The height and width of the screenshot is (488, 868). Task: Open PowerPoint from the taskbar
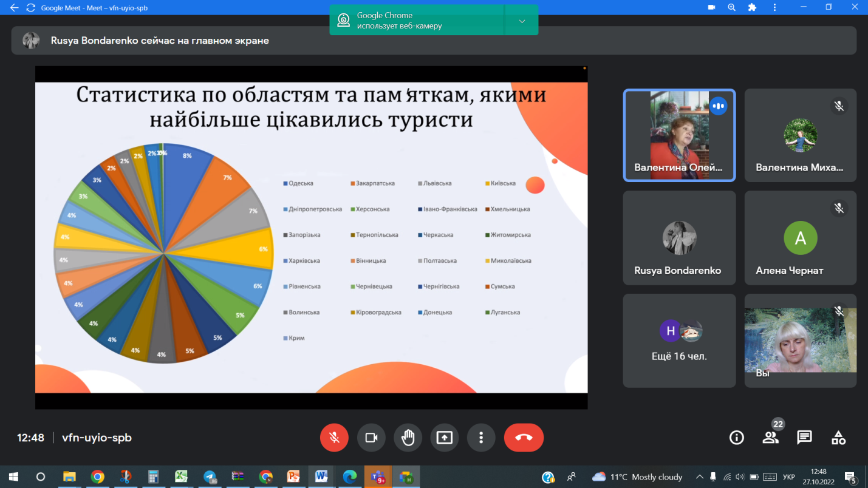(x=293, y=477)
